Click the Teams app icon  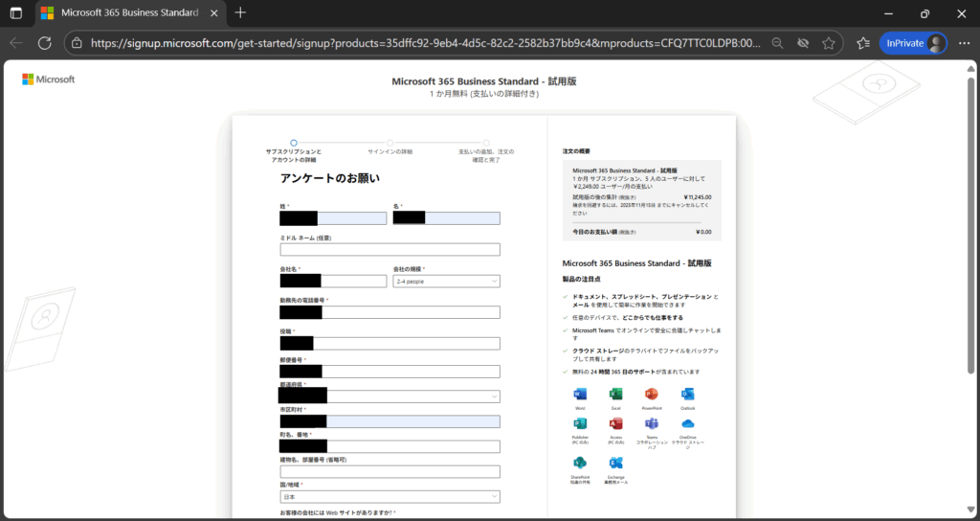[x=651, y=423]
